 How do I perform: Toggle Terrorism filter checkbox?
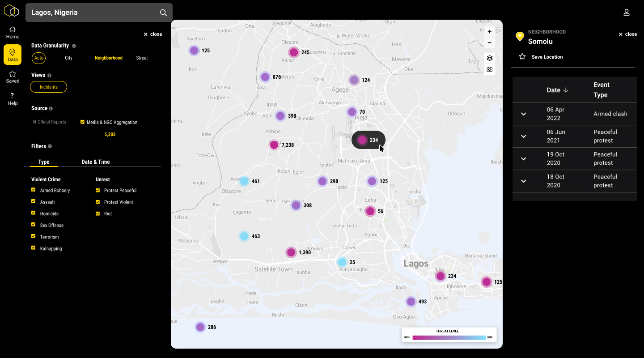click(34, 236)
